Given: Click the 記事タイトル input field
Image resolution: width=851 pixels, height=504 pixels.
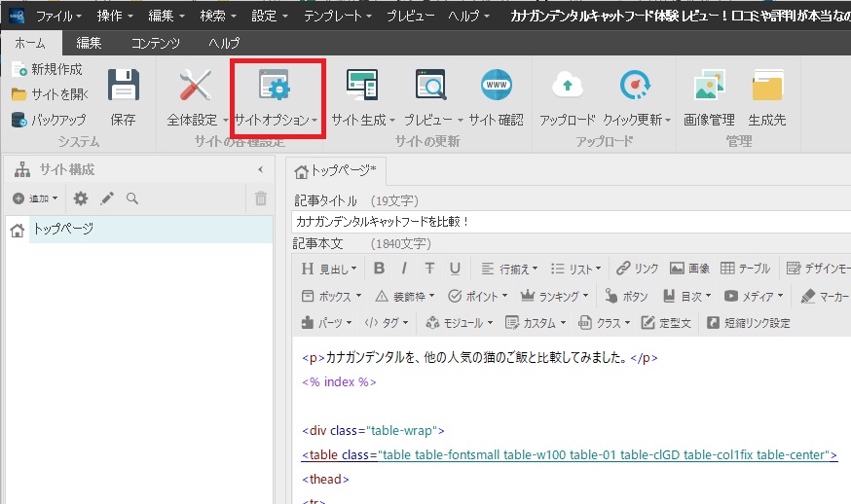Looking at the screenshot, I should click(571, 221).
